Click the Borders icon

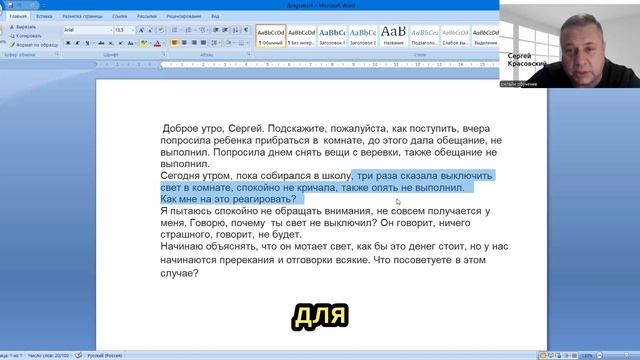[241, 43]
